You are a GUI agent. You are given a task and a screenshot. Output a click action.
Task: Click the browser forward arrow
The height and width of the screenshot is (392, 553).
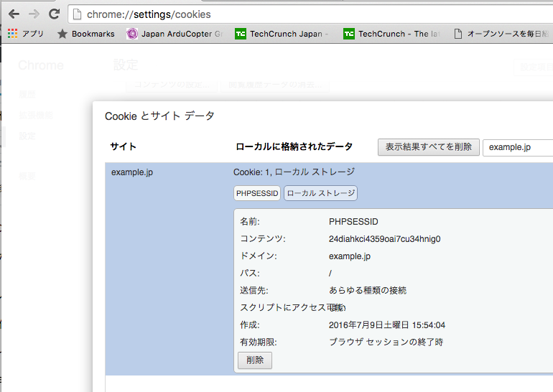tap(34, 14)
